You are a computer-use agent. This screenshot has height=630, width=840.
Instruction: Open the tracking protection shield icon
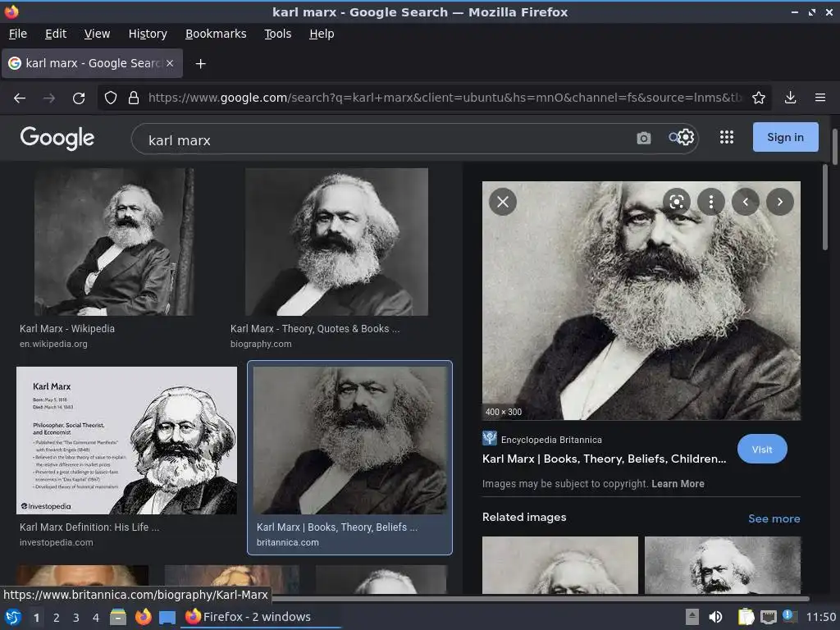(111, 98)
